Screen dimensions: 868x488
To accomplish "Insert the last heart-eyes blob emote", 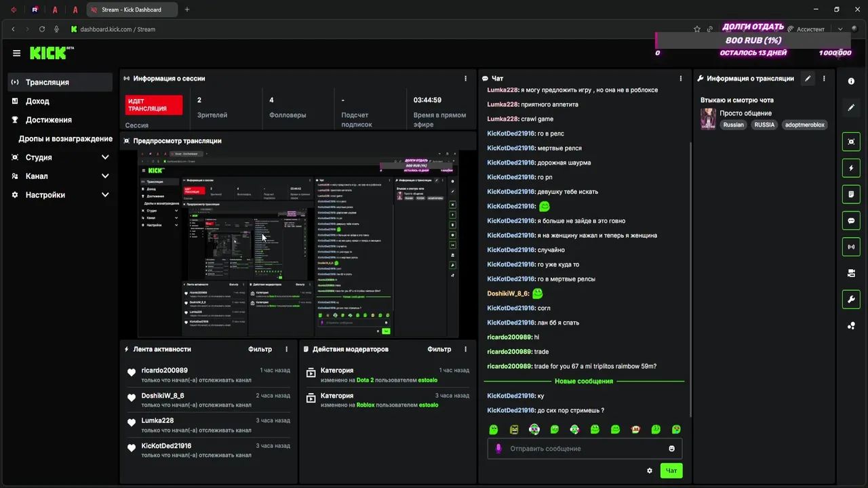I will (676, 429).
